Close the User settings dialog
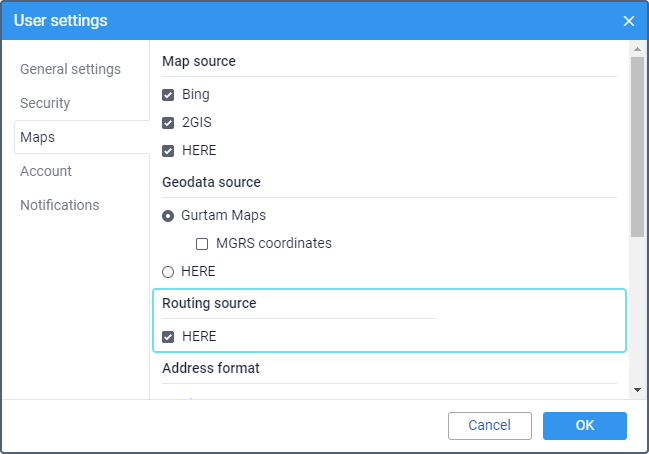 629,21
